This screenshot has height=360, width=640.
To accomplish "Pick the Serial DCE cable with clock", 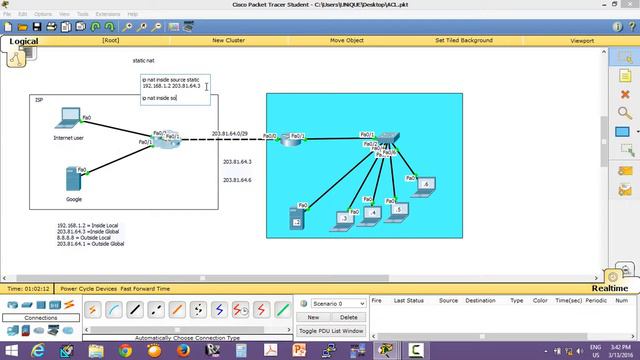I will 240,311.
